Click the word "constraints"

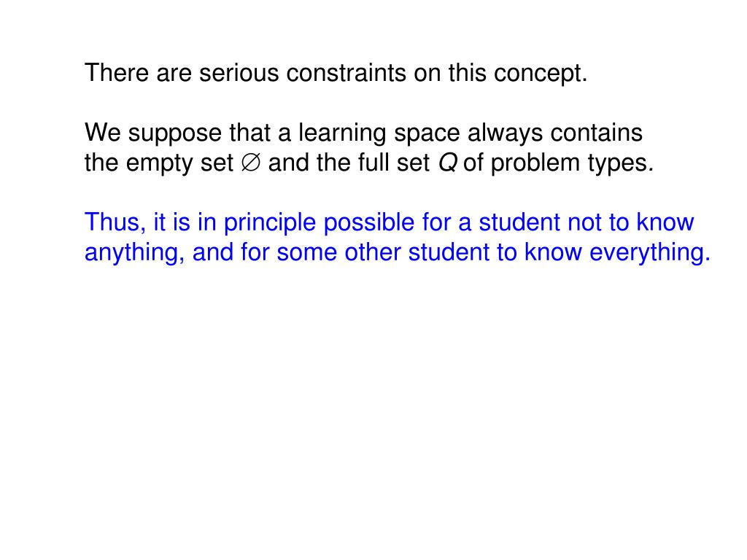[347, 74]
